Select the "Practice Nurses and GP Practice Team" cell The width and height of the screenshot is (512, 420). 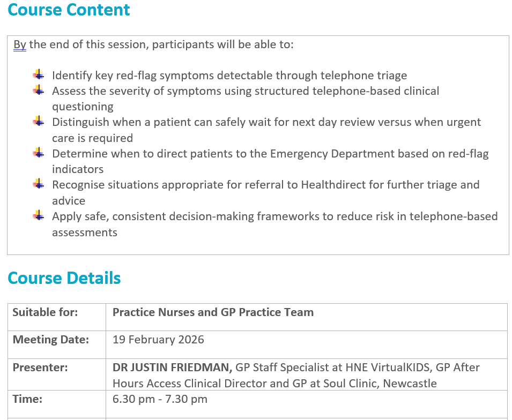[213, 312]
